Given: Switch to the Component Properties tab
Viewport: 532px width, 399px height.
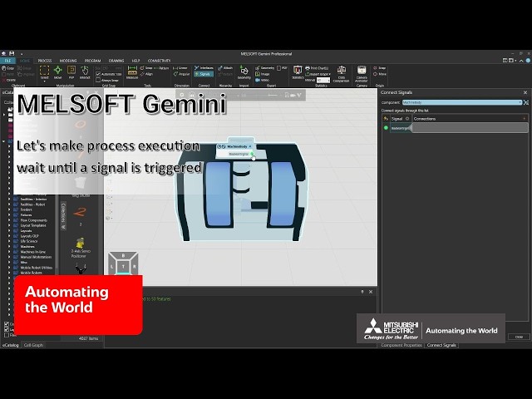Looking at the screenshot, I should coord(401,345).
